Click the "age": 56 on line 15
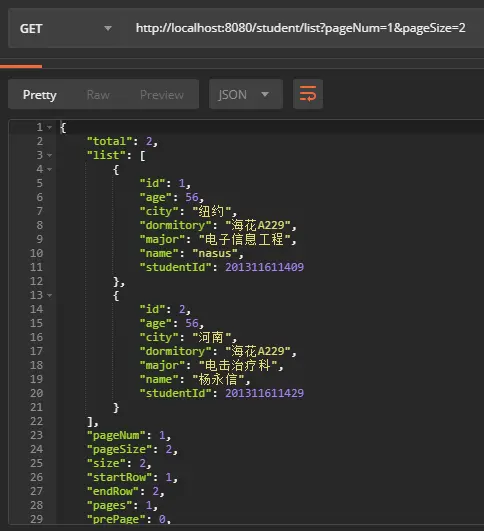The image size is (484, 531). (x=172, y=323)
